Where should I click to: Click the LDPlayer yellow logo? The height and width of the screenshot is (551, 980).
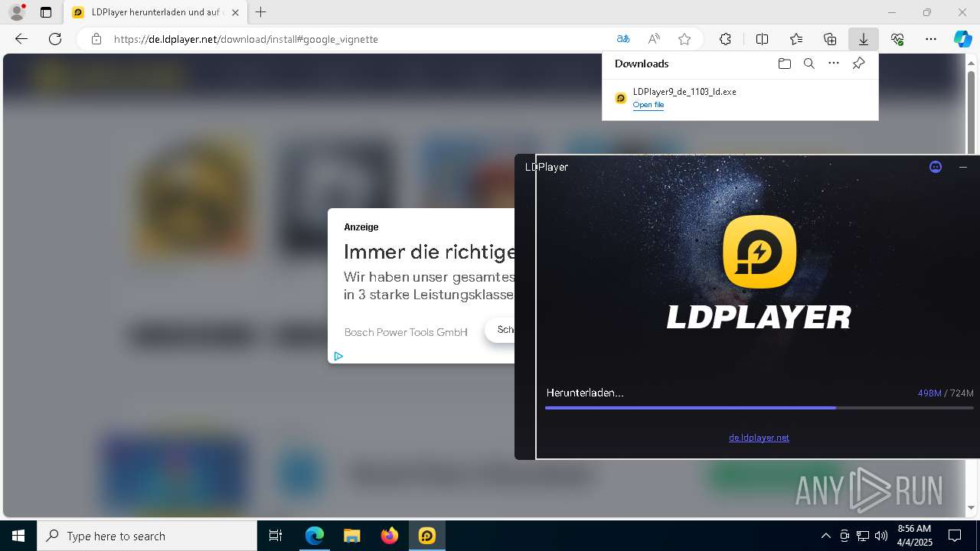(759, 252)
